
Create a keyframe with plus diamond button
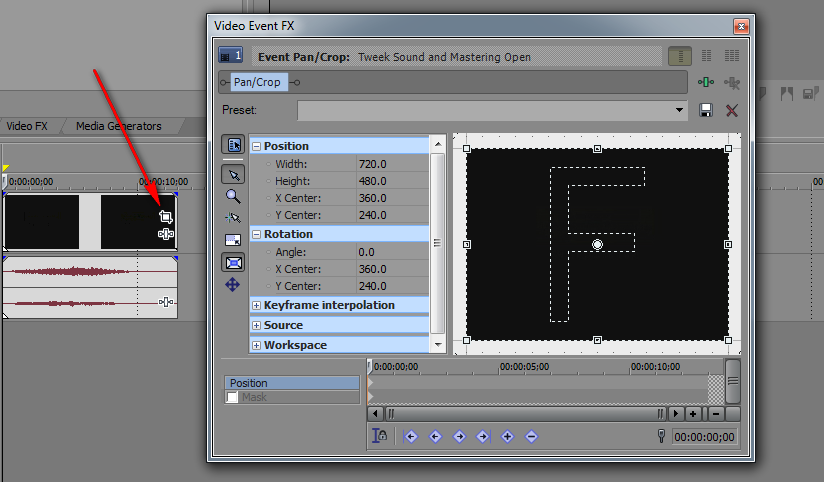[507, 436]
